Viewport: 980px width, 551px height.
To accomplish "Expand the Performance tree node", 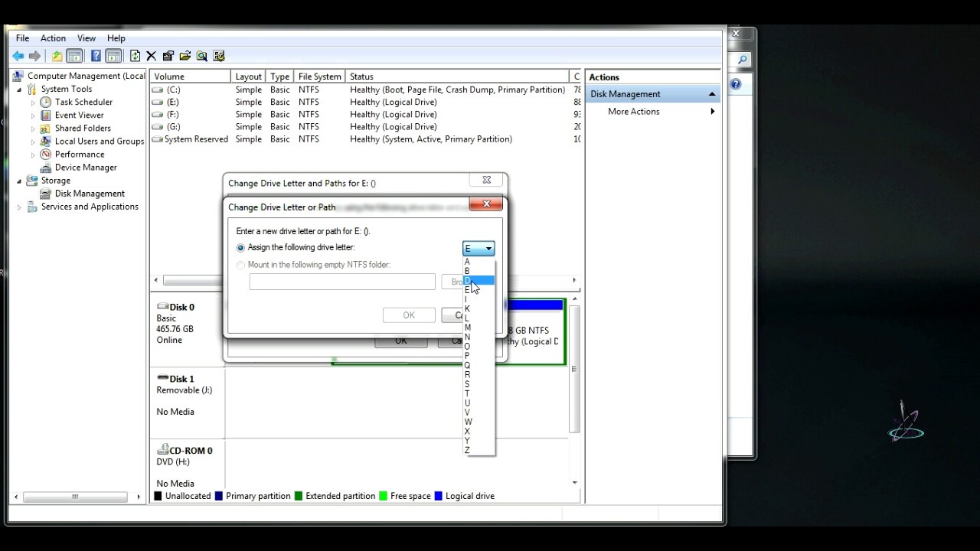I will click(33, 155).
